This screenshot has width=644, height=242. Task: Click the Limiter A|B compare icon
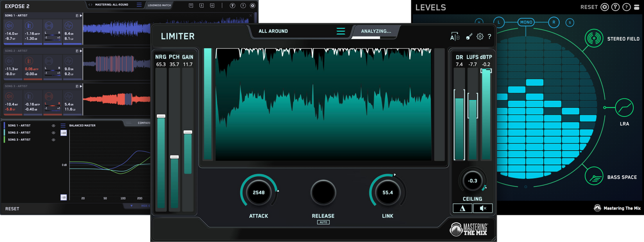455,37
